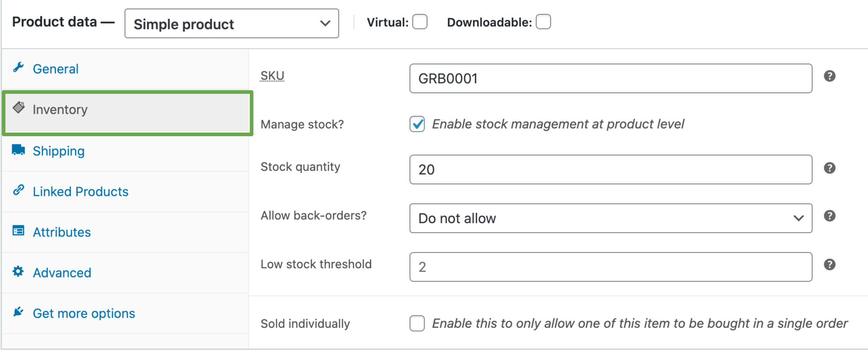Focus the Low stock threshold field
868x350 pixels.
pos(611,267)
